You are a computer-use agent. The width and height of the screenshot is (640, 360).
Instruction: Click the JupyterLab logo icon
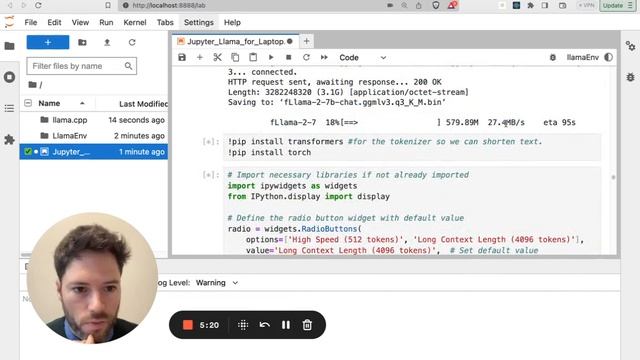(x=9, y=22)
